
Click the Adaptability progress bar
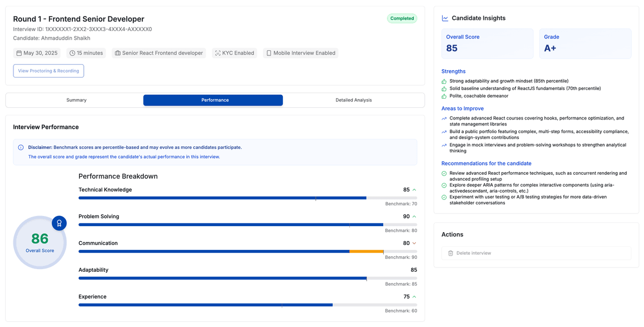click(247, 278)
